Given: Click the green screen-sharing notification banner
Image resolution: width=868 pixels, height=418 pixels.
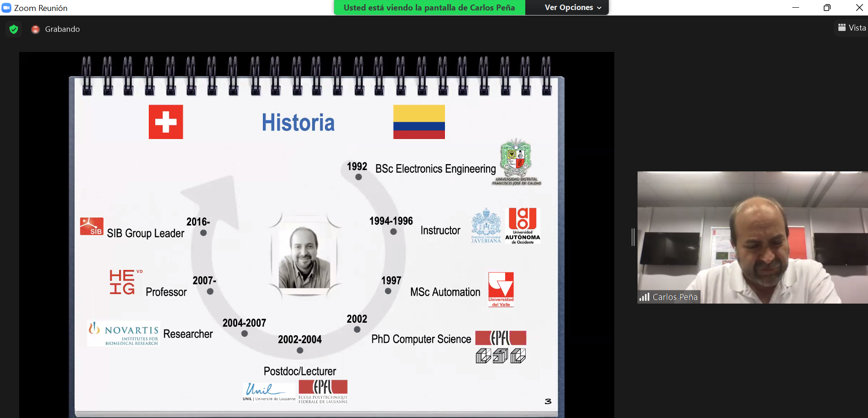Looking at the screenshot, I should pos(429,7).
